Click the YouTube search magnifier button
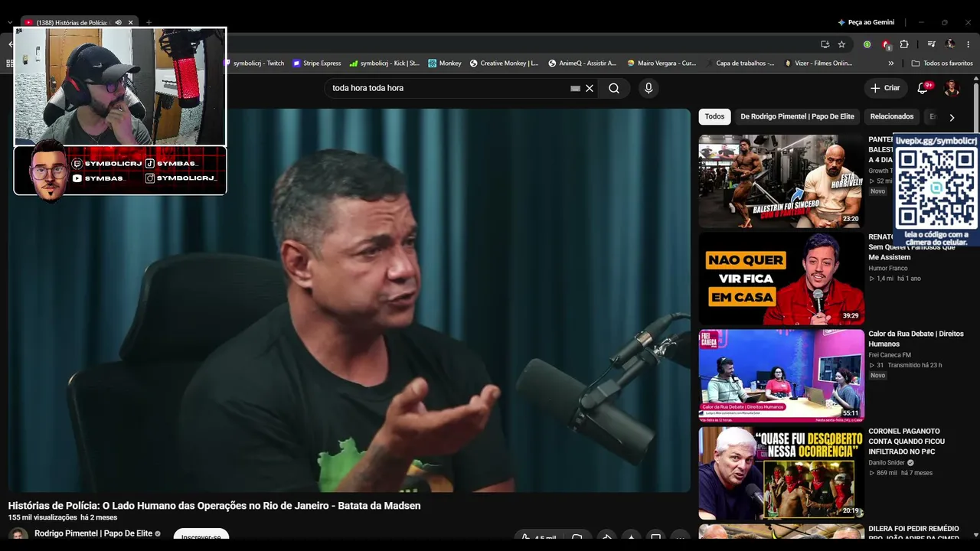The height and width of the screenshot is (551, 980). click(x=614, y=88)
